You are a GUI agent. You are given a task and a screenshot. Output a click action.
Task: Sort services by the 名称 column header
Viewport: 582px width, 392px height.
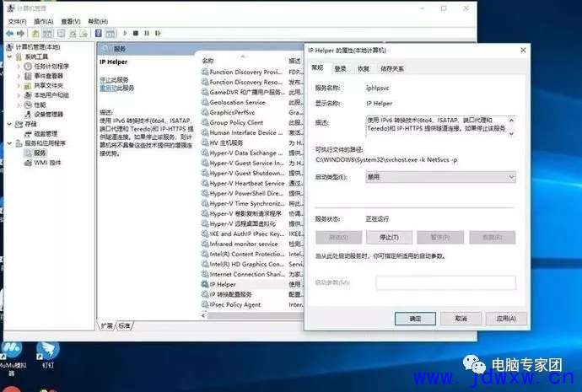(x=207, y=61)
